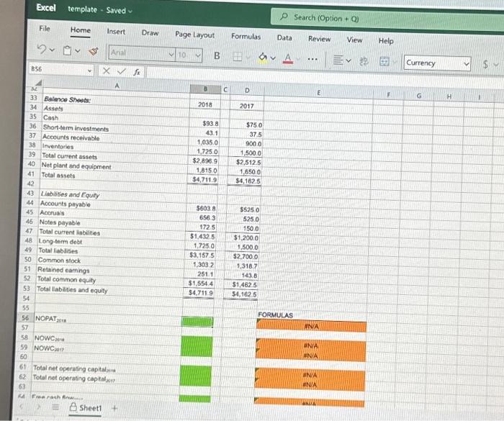Select the Format Painter brush icon

(94, 51)
